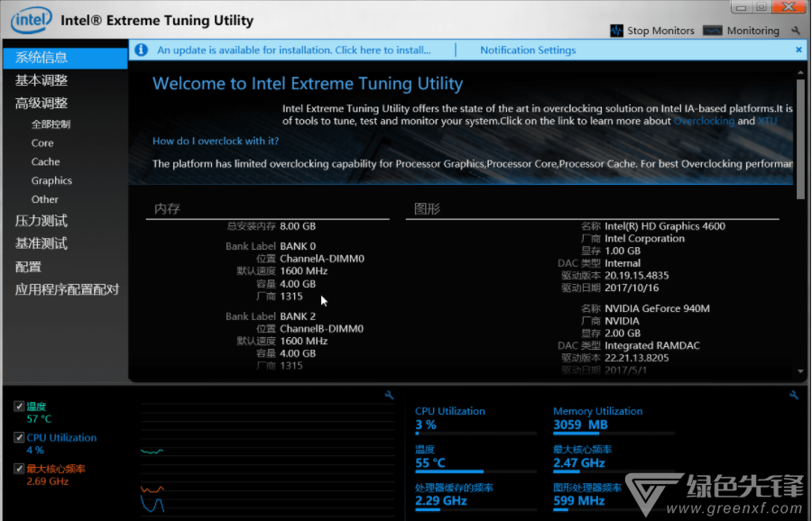The width and height of the screenshot is (812, 521).
Task: Select 全部控制 under advanced tuning
Action: click(51, 124)
